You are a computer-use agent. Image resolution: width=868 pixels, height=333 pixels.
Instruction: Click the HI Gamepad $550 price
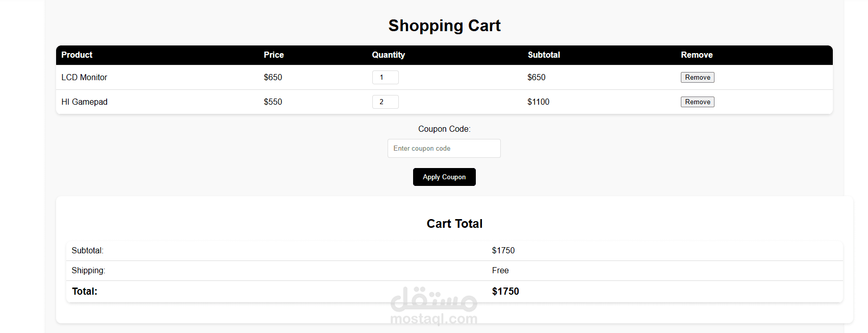(273, 102)
